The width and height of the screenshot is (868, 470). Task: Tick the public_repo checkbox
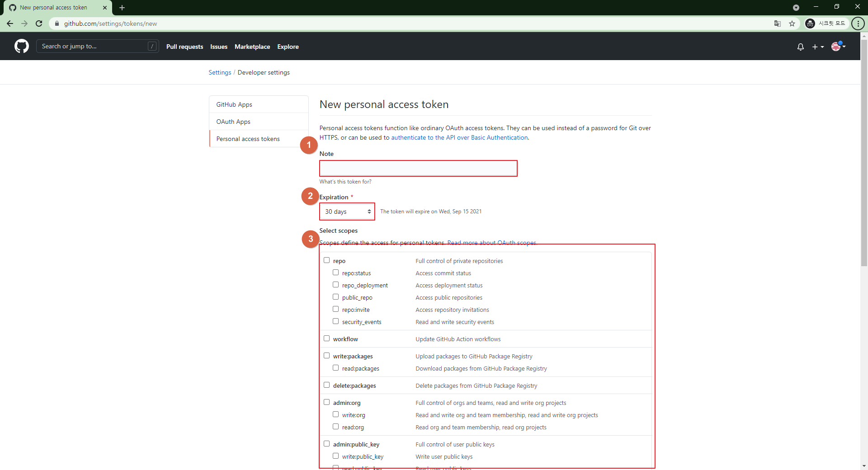click(336, 297)
